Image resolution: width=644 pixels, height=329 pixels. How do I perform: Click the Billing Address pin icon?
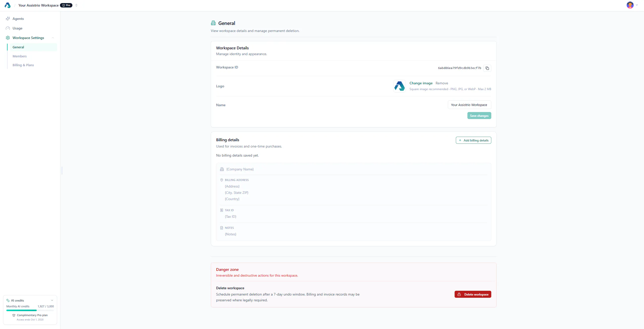click(222, 180)
